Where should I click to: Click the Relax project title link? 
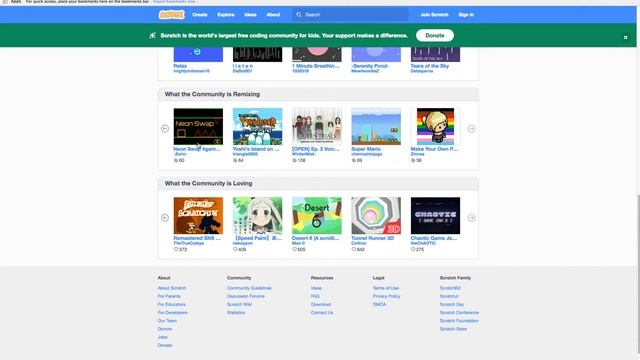point(180,66)
